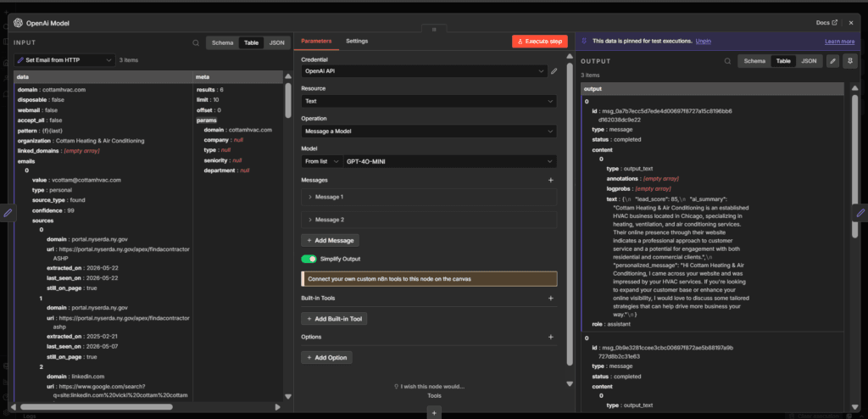Close the OpenAi Model node panel
Image resolution: width=868 pixels, height=419 pixels.
coord(851,23)
